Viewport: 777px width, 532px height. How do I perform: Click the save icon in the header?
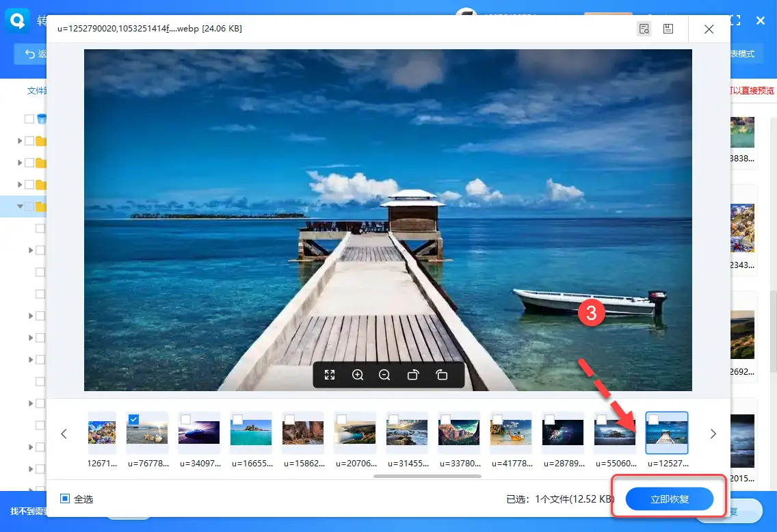668,29
